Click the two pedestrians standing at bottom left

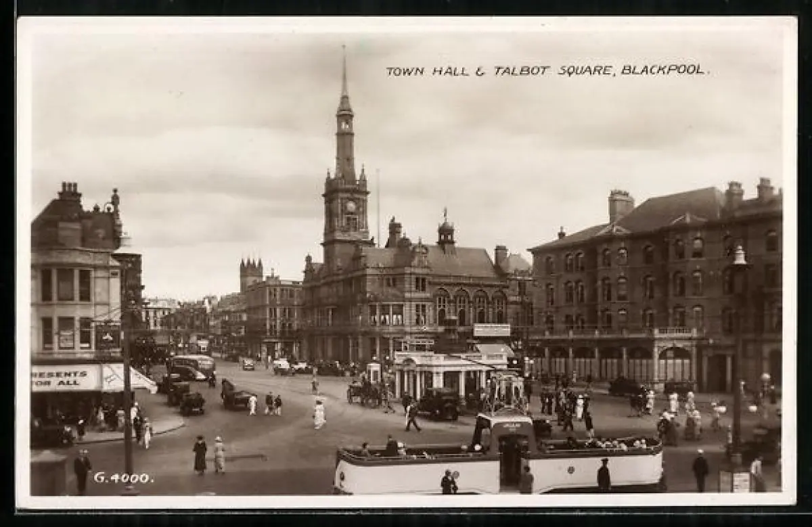tap(209, 455)
